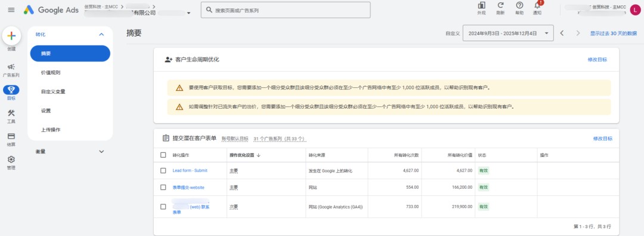The image size is (644, 236).
Task: Click 31 个广告系列 (共 33 个) link
Action: tap(280, 139)
